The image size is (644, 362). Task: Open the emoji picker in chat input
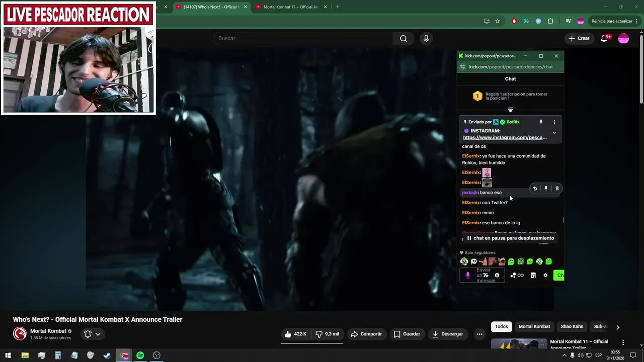(497, 275)
